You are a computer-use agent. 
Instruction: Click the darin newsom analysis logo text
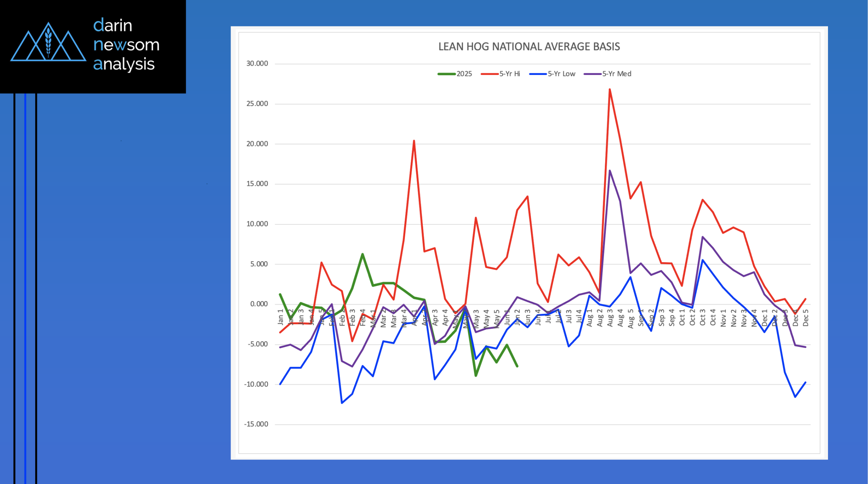point(126,45)
